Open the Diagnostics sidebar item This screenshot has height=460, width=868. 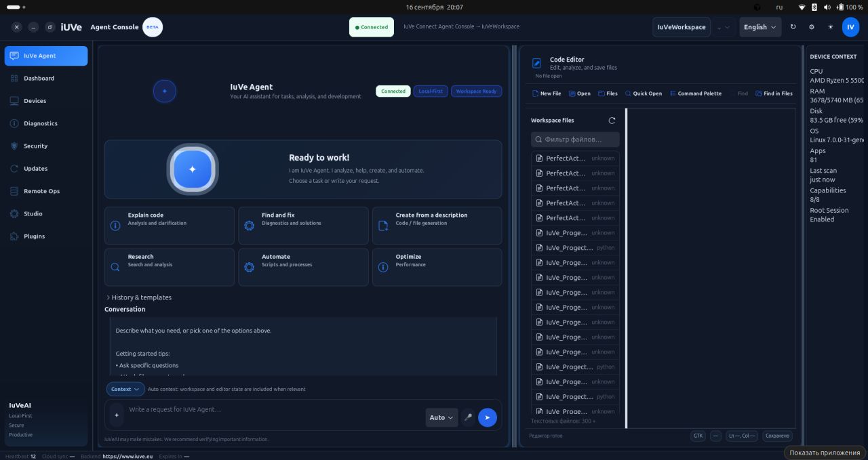coord(46,123)
